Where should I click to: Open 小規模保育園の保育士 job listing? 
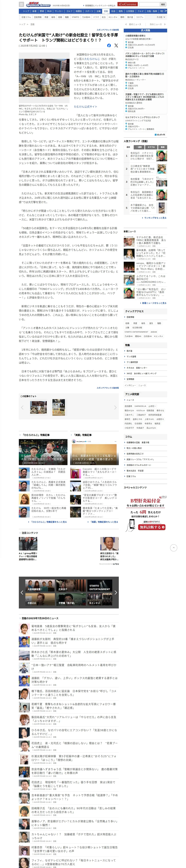[x=145, y=42]
